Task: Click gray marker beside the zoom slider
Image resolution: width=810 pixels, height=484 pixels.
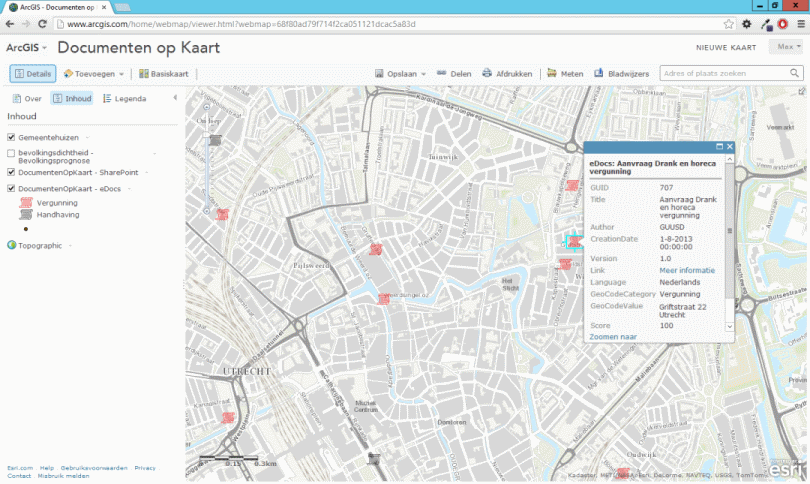Action: (x=215, y=140)
